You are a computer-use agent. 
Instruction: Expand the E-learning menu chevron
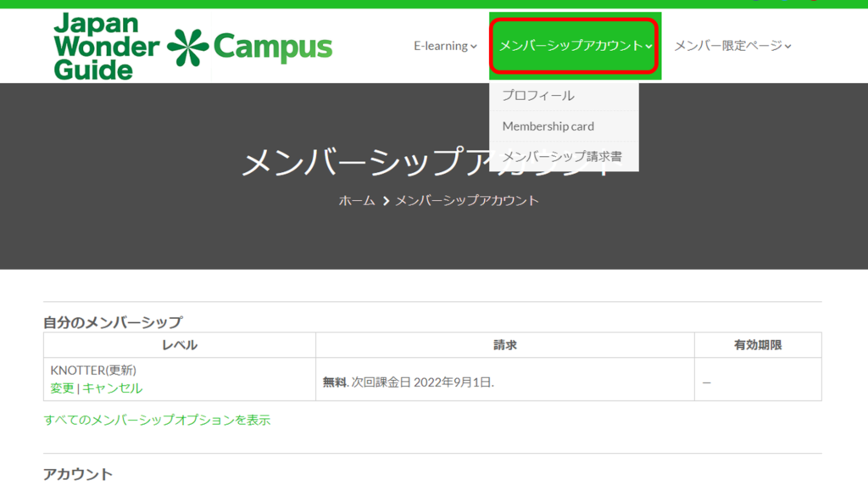click(x=474, y=47)
